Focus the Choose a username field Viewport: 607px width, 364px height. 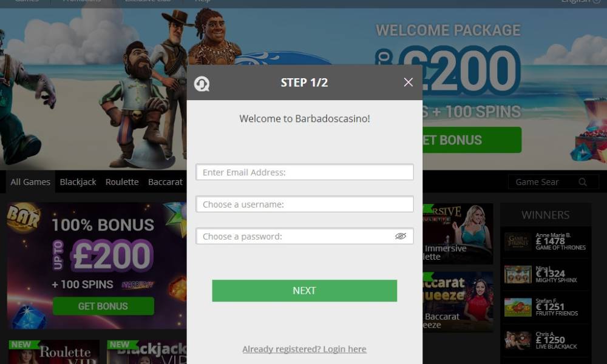click(304, 204)
